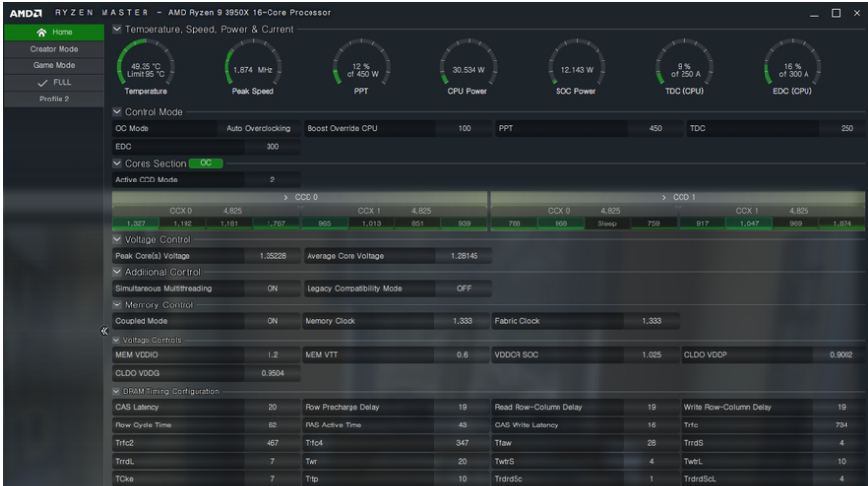The image size is (868, 486).
Task: Click the AMD logo in title bar
Action: point(26,12)
